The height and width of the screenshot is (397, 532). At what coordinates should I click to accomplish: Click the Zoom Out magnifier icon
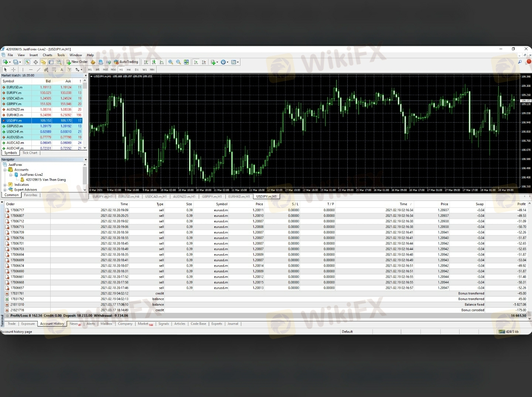178,62
